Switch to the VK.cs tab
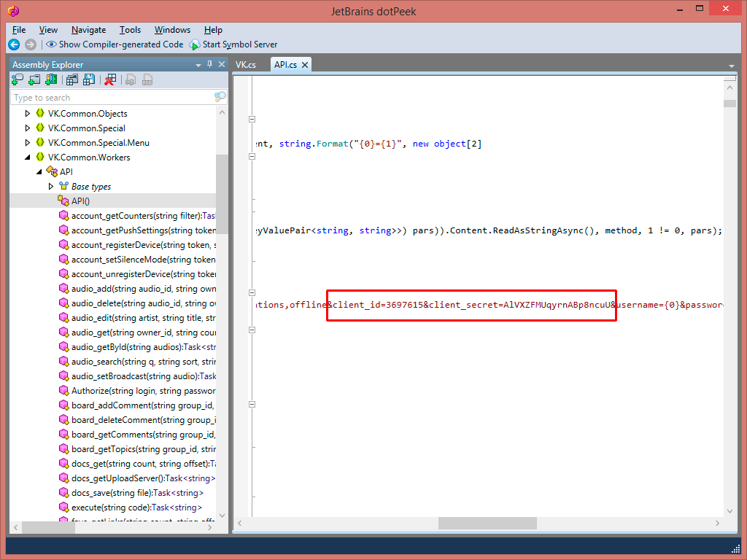The width and height of the screenshot is (747, 560). 246,65
